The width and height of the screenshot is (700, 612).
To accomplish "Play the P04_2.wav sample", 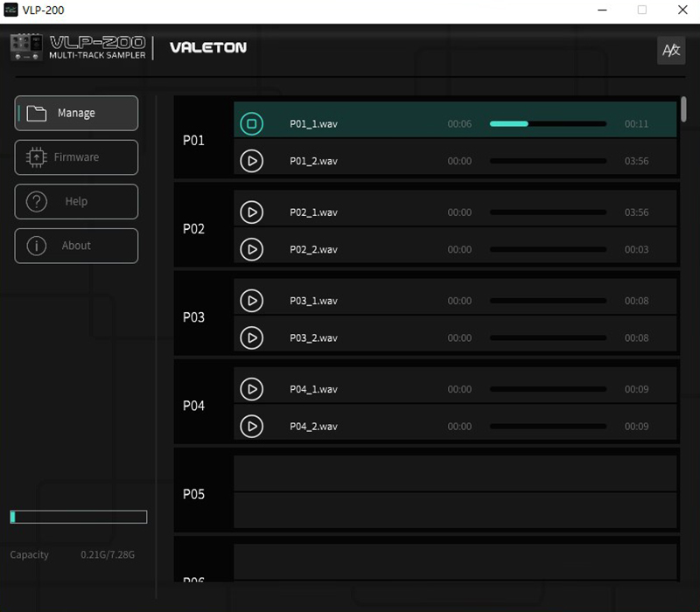I will (251, 426).
